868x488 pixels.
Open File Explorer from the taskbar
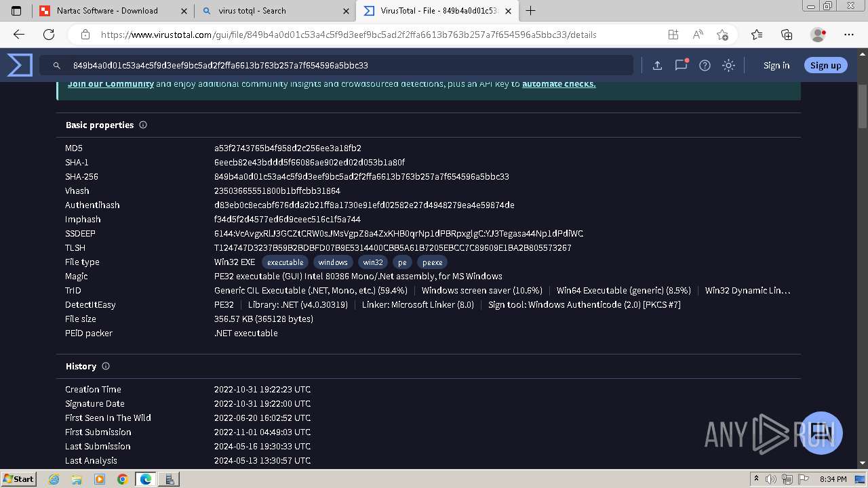(x=77, y=479)
